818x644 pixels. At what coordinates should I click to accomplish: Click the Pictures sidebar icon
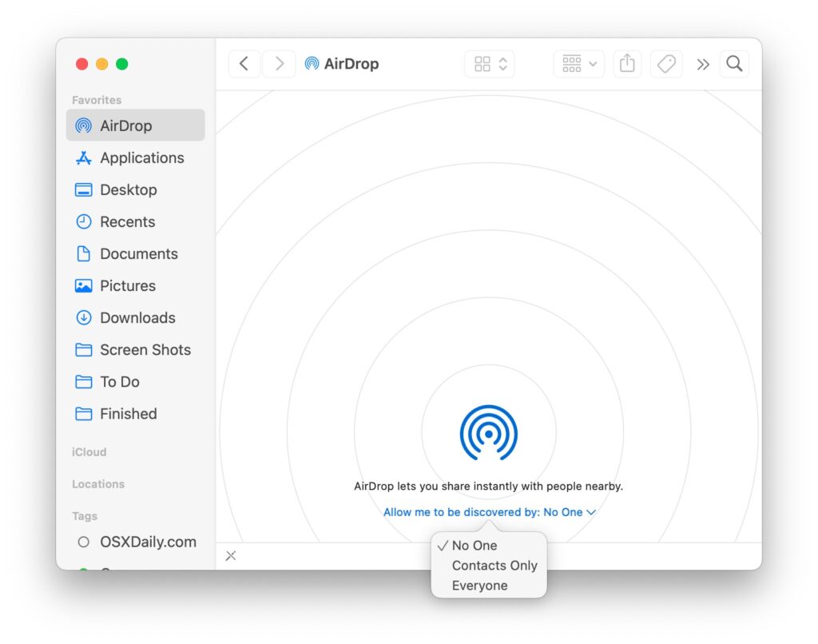(83, 286)
